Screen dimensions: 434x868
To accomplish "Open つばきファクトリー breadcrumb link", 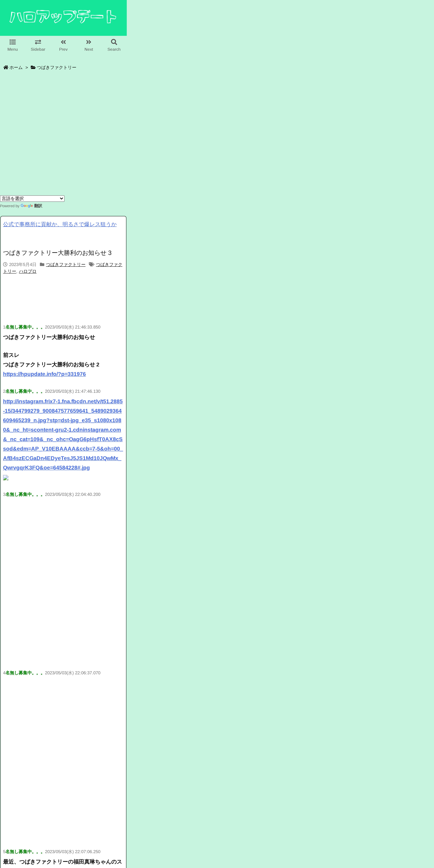I will point(57,67).
